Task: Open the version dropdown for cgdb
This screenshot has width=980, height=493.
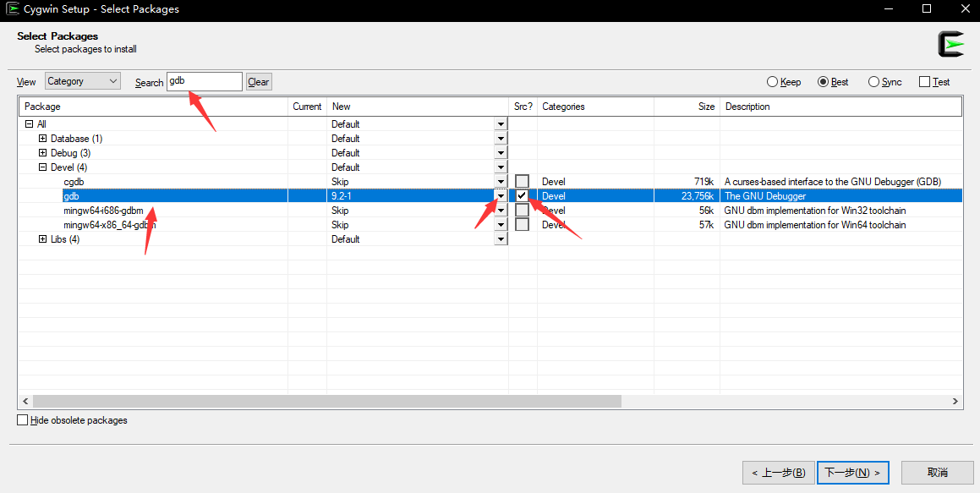Action: coord(501,181)
